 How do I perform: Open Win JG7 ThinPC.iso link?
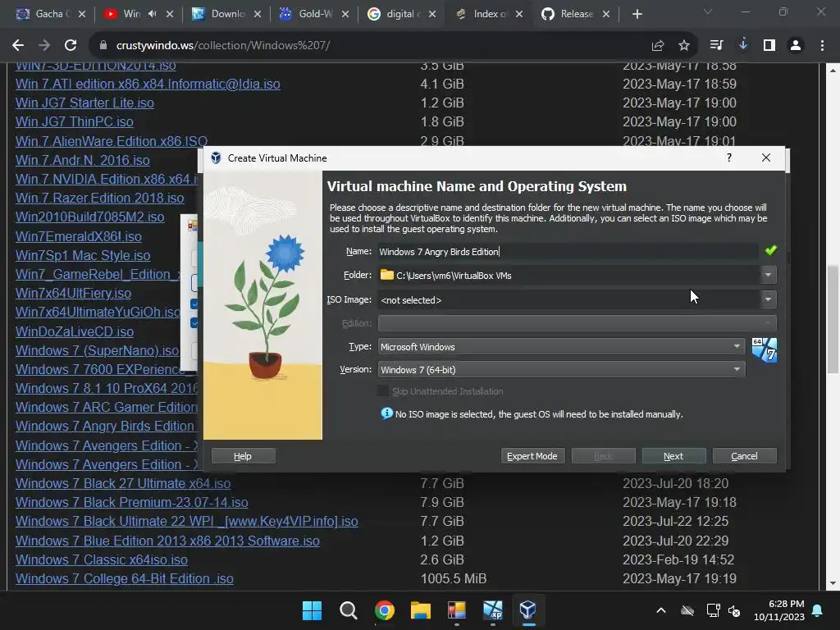(x=74, y=122)
